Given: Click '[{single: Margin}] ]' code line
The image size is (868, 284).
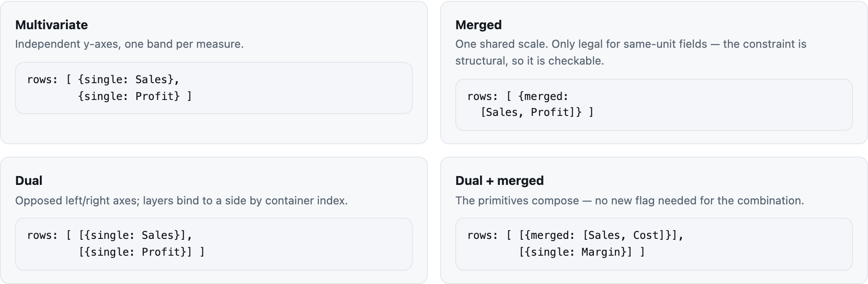Looking at the screenshot, I should coord(582,252).
